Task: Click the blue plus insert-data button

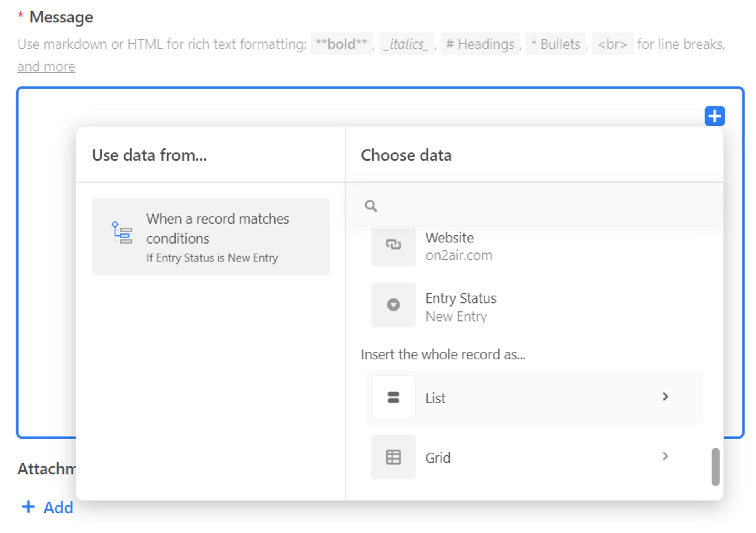Action: tap(714, 116)
